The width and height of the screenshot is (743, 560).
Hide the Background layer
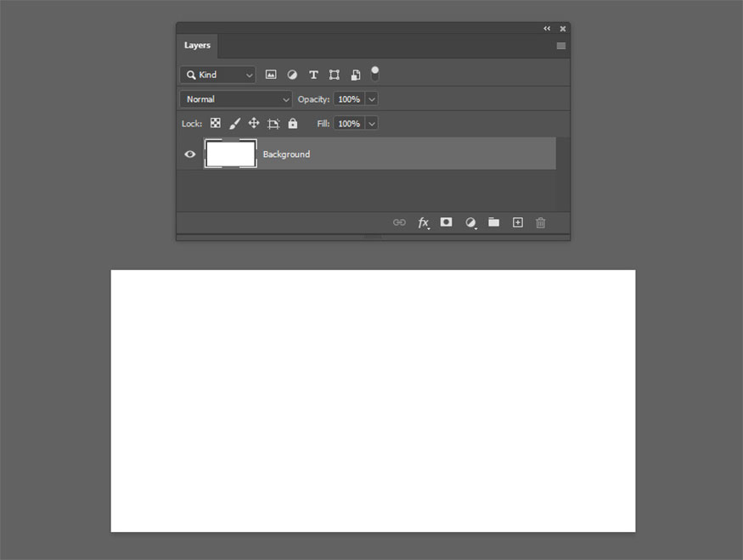tap(189, 154)
